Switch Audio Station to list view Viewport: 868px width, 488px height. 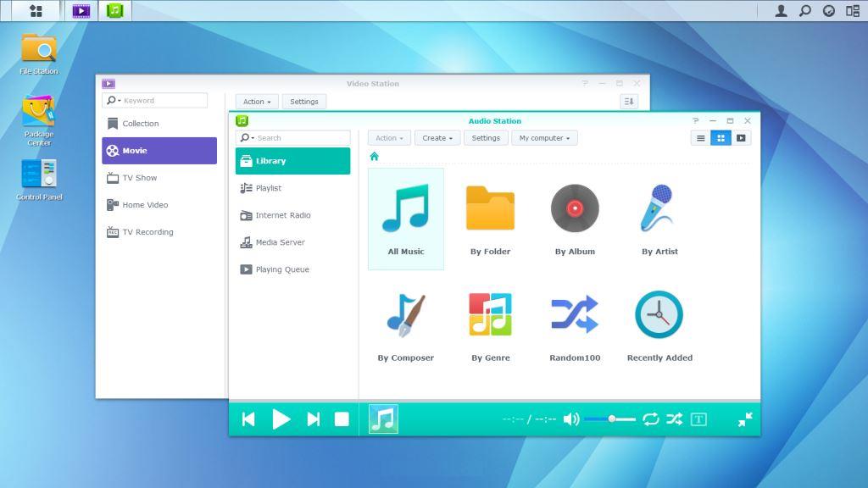pyautogui.click(x=700, y=137)
